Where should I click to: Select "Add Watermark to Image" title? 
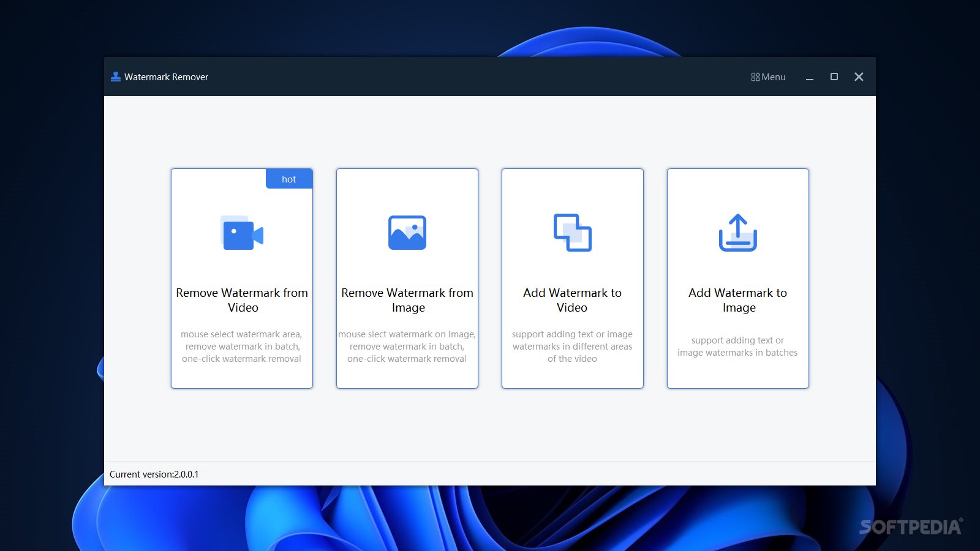(738, 300)
